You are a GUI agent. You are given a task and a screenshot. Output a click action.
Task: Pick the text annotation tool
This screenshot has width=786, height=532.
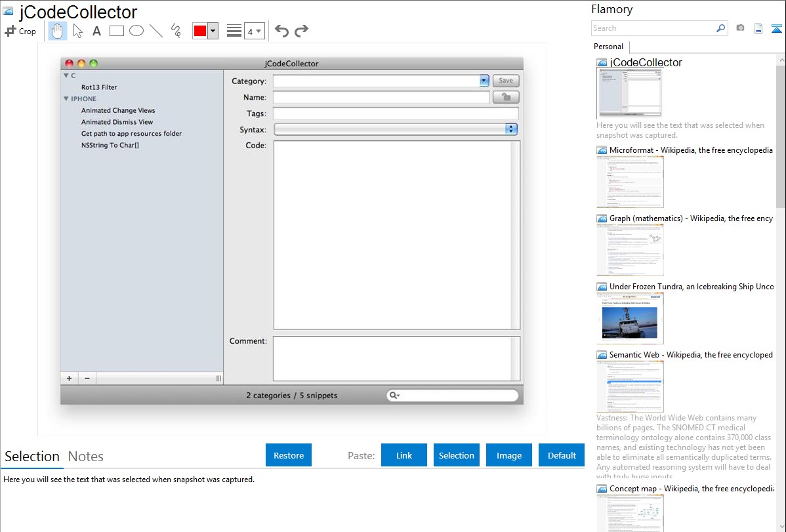[96, 31]
